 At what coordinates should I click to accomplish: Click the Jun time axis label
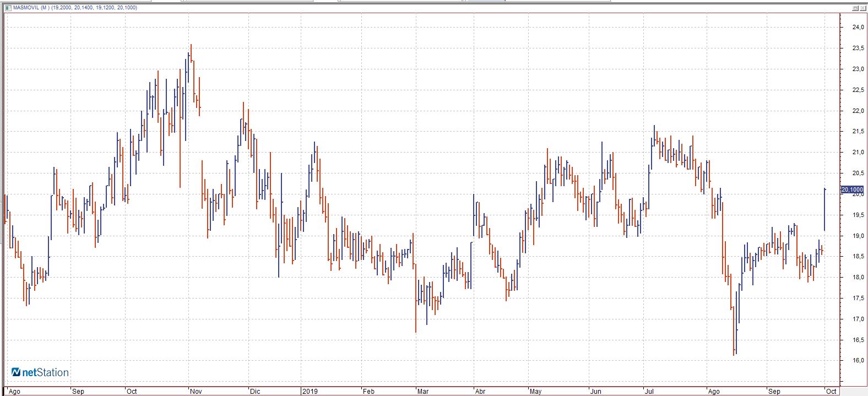pos(595,392)
